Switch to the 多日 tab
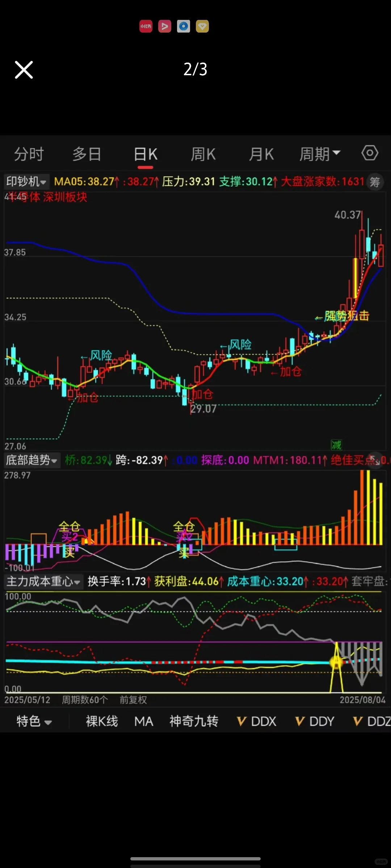This screenshot has width=391, height=868. coord(87,154)
